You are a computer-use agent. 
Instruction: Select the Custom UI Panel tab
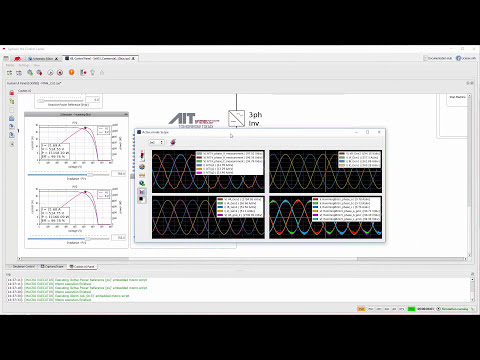tap(82, 267)
